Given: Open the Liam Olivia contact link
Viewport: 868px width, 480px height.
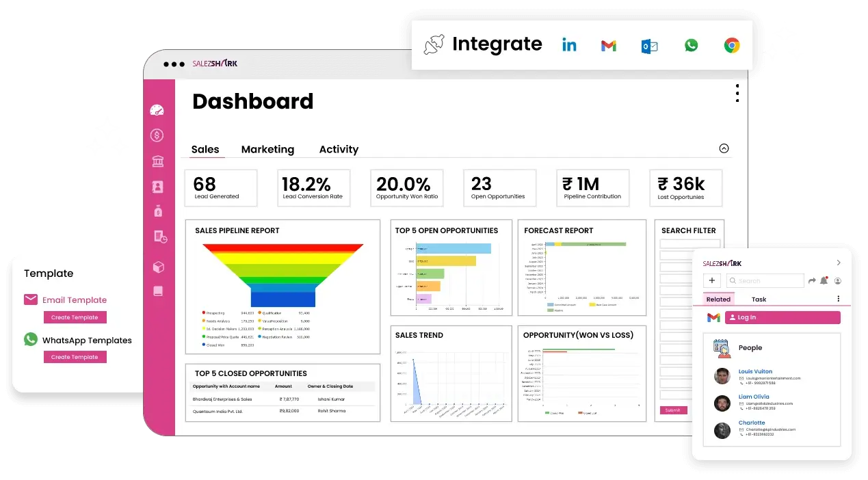Looking at the screenshot, I should click(x=754, y=397).
